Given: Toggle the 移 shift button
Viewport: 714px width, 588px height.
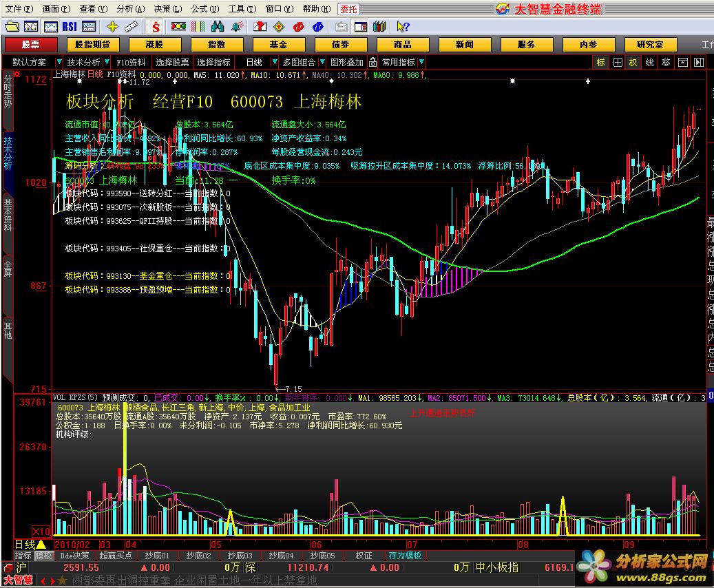Looking at the screenshot, I should [x=666, y=63].
